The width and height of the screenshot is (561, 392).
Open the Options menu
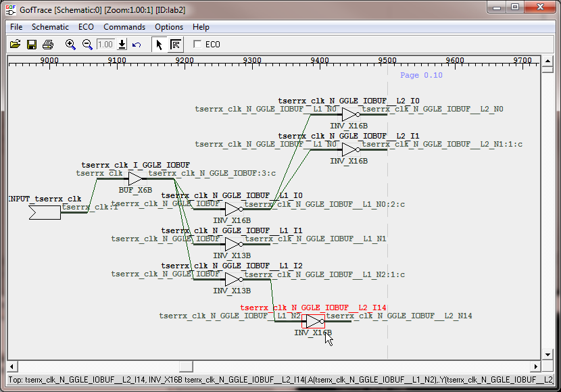pos(169,27)
